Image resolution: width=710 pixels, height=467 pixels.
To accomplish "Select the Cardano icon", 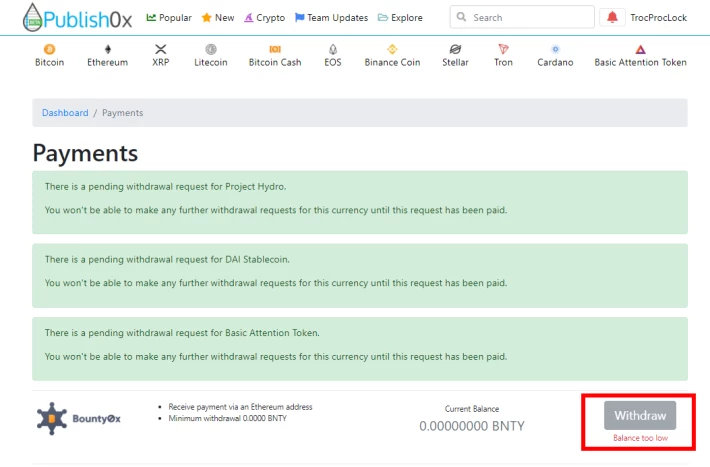I will 556,49.
